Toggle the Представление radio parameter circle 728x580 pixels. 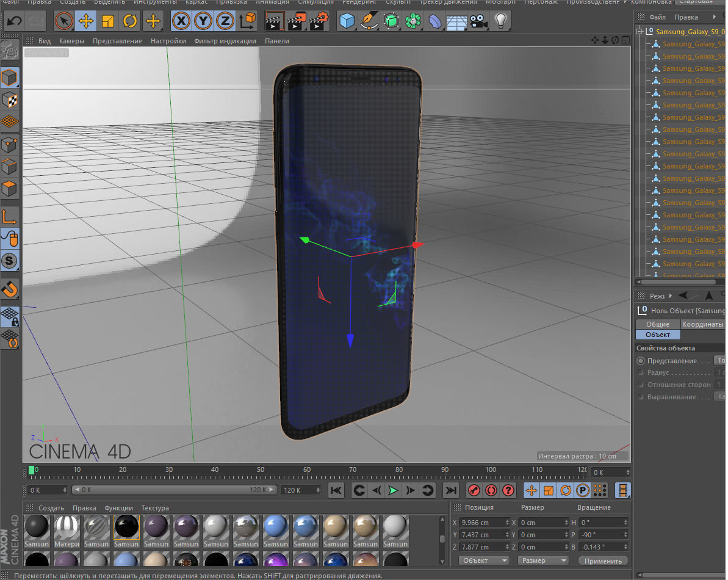coord(641,361)
